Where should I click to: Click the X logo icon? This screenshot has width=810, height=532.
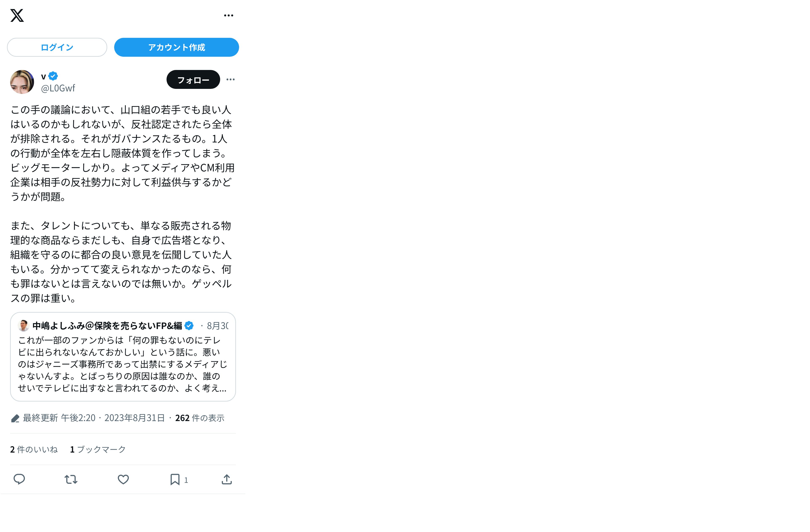[x=17, y=16]
